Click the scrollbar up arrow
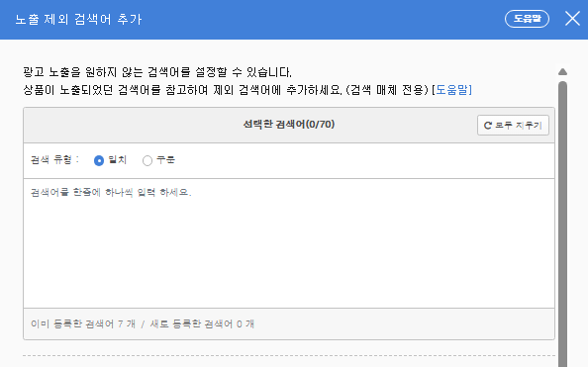Screen dimensions: 588x367 (x=562, y=71)
